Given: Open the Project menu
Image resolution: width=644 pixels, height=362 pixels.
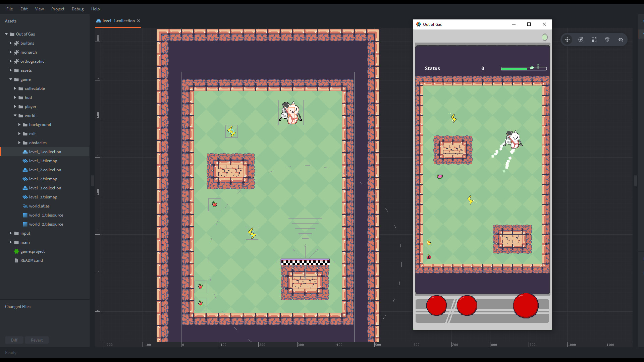Looking at the screenshot, I should coord(58,9).
